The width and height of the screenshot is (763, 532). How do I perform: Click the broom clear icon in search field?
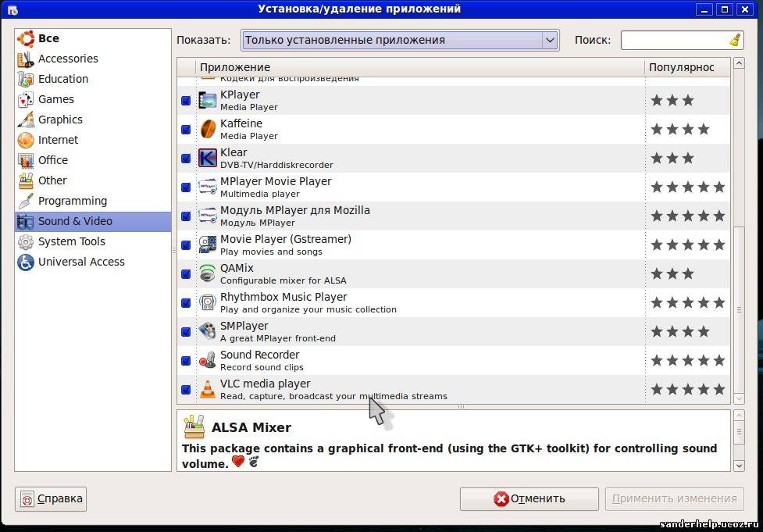tap(734, 40)
